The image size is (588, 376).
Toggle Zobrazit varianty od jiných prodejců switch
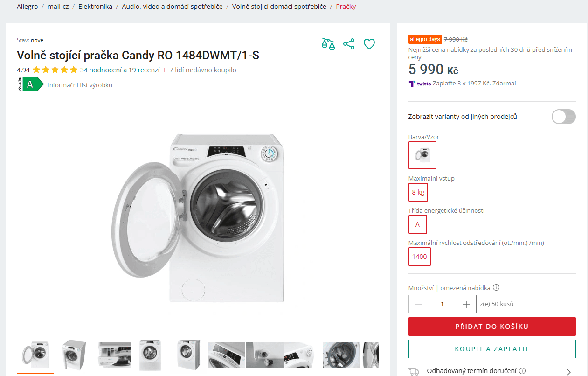click(x=563, y=117)
